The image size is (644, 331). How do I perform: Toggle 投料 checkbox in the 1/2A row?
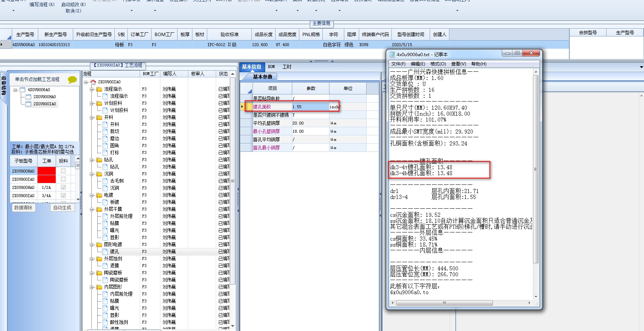[63, 187]
